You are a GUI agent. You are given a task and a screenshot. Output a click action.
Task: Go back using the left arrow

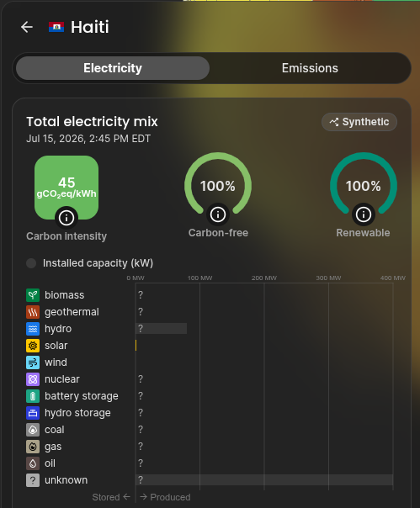coord(27,27)
